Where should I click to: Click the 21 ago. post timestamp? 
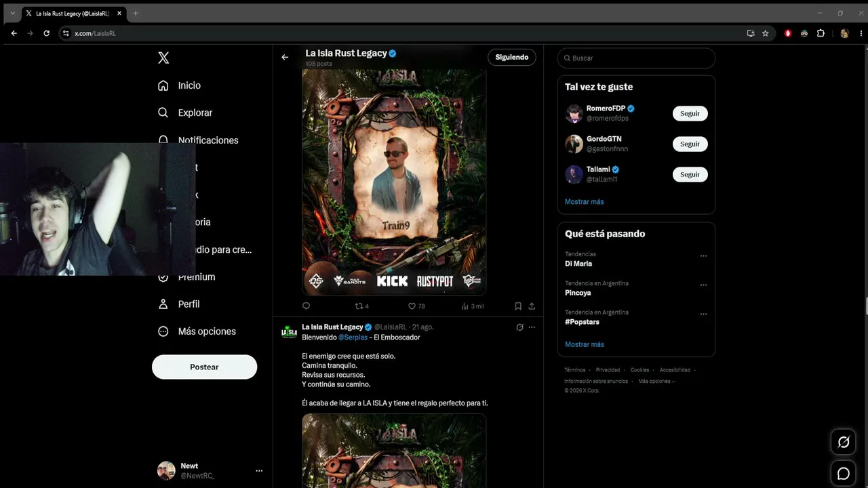pyautogui.click(x=422, y=327)
